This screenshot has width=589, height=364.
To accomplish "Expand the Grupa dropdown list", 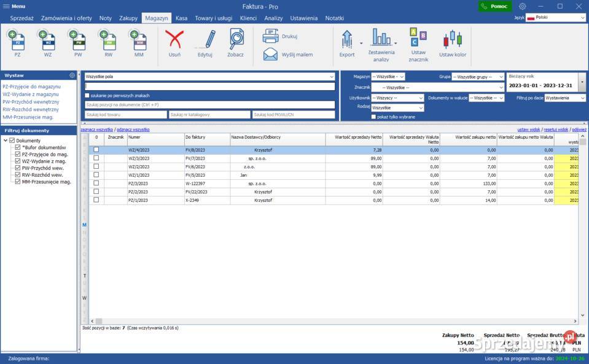I will tap(478, 77).
